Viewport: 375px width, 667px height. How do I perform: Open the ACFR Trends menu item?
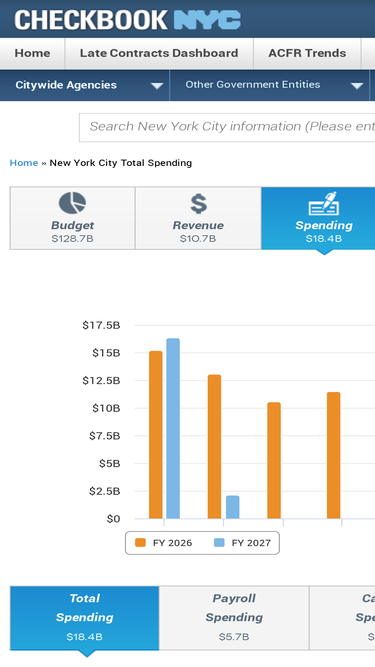[x=307, y=54]
